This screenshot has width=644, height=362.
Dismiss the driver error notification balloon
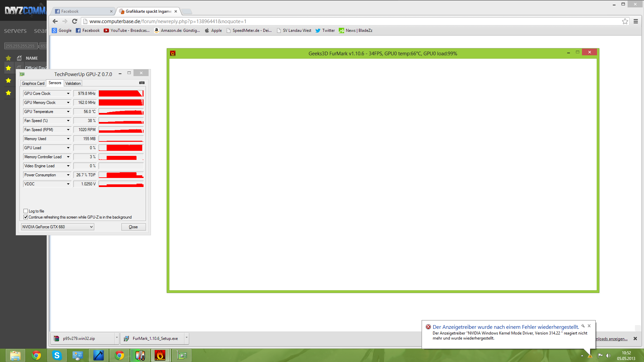tap(589, 326)
